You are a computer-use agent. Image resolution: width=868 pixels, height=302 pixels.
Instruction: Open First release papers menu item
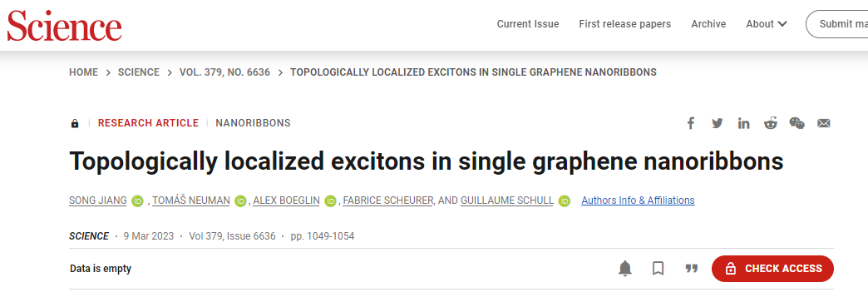pos(624,24)
